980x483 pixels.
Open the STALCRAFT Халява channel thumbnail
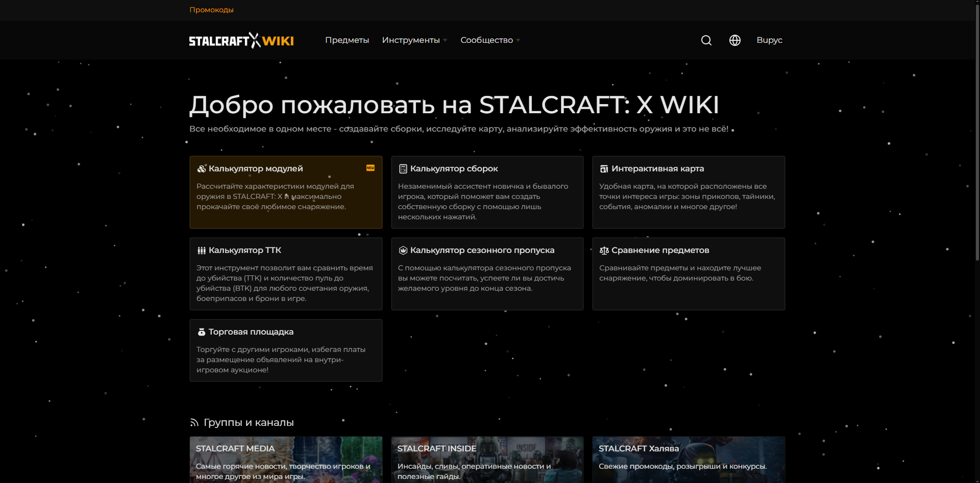pos(689,460)
